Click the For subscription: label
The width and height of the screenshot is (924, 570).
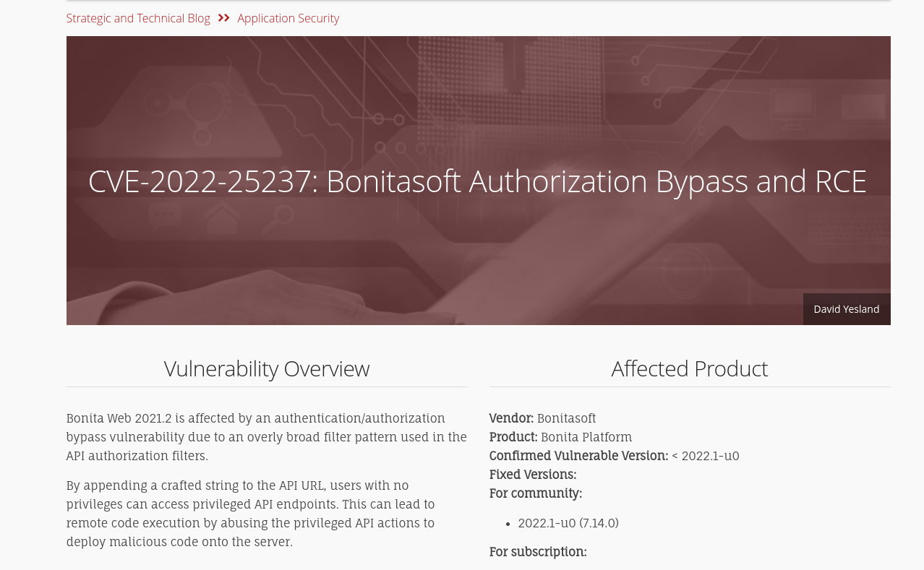point(538,552)
